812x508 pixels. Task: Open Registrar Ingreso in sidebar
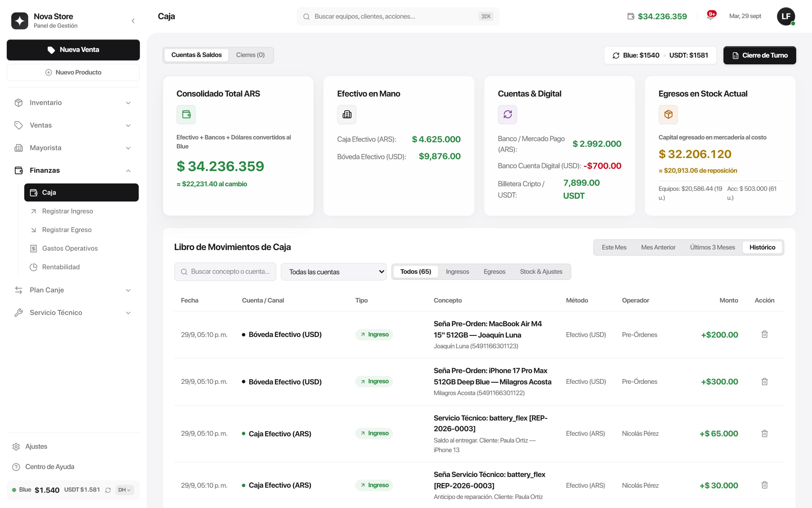(x=81, y=211)
